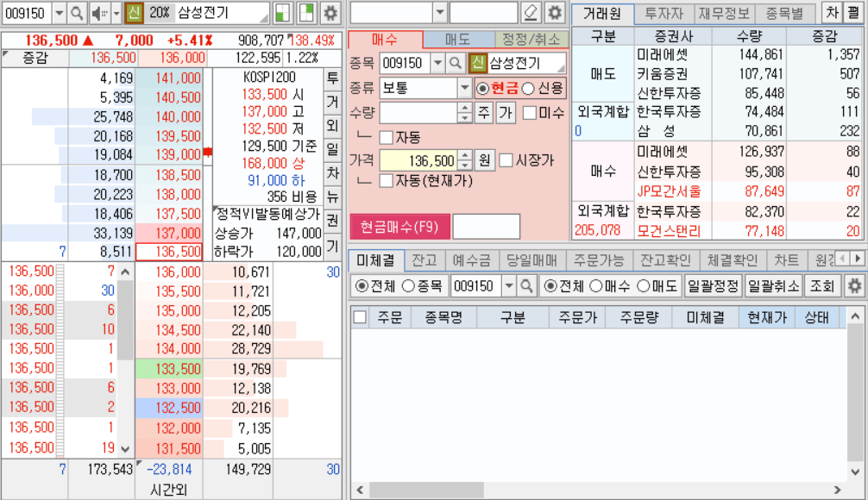Switch to the 정정/취소 tab
868x500 pixels.
tap(531, 40)
